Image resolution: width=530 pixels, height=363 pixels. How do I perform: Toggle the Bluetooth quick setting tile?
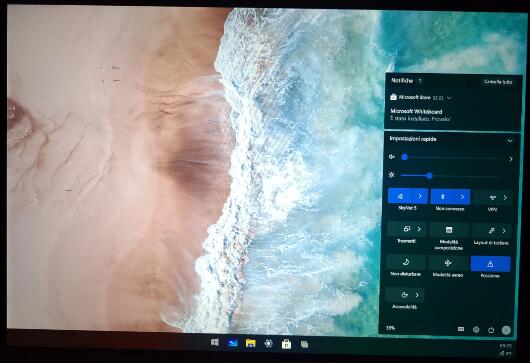pyautogui.click(x=442, y=197)
